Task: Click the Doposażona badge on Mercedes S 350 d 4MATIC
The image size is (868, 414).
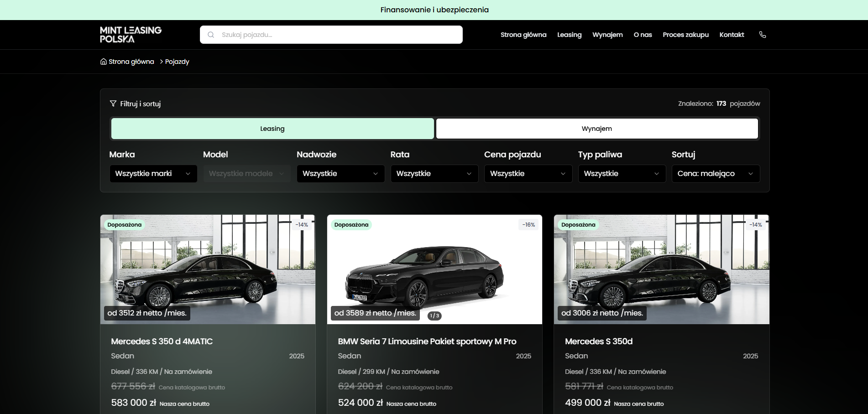Action: (x=125, y=225)
